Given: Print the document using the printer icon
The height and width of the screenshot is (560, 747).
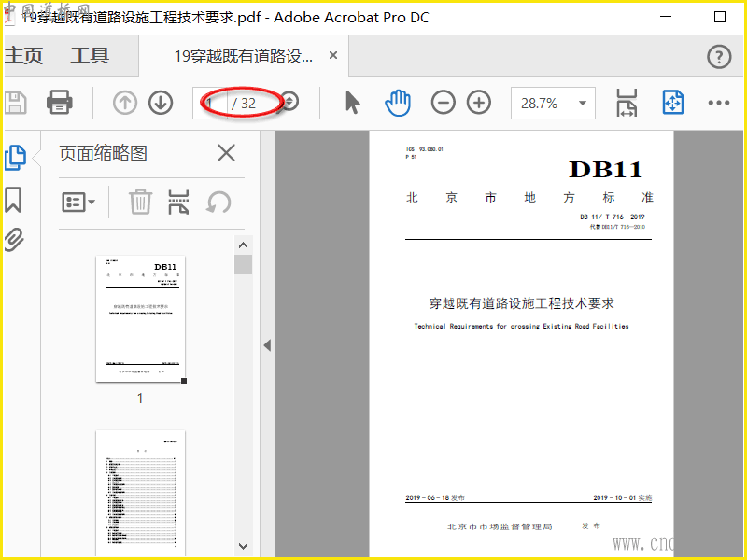Looking at the screenshot, I should click(60, 103).
